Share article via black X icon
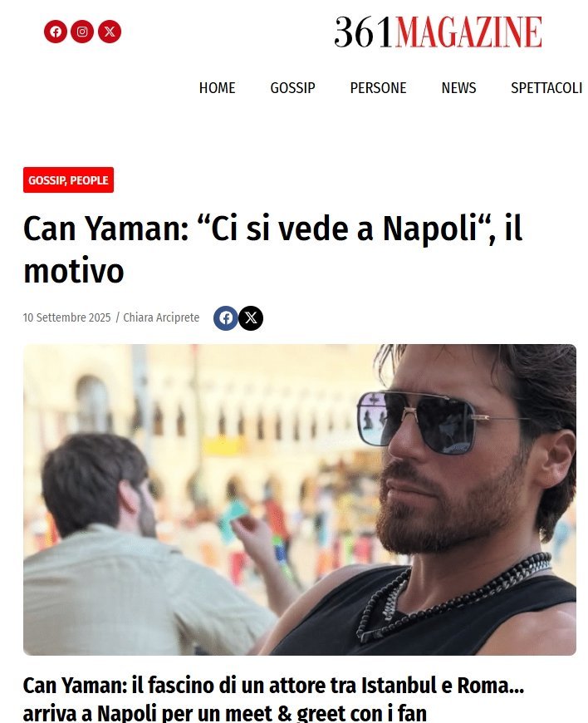 click(251, 318)
